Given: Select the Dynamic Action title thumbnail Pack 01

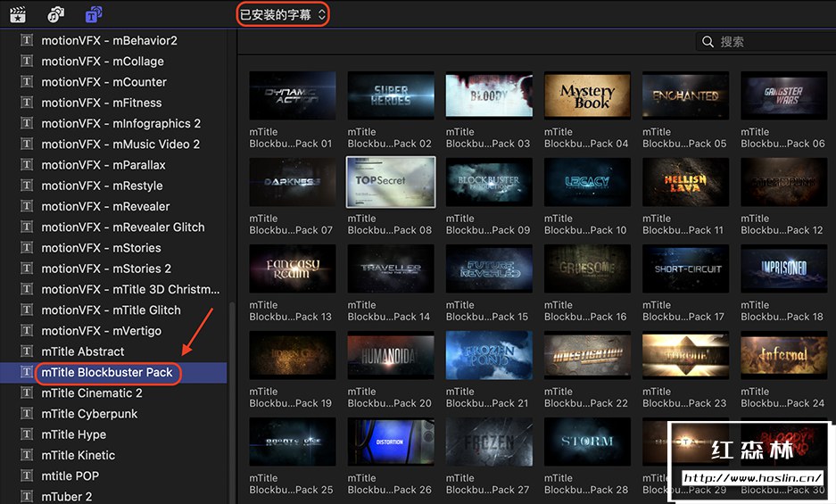Looking at the screenshot, I should (293, 95).
